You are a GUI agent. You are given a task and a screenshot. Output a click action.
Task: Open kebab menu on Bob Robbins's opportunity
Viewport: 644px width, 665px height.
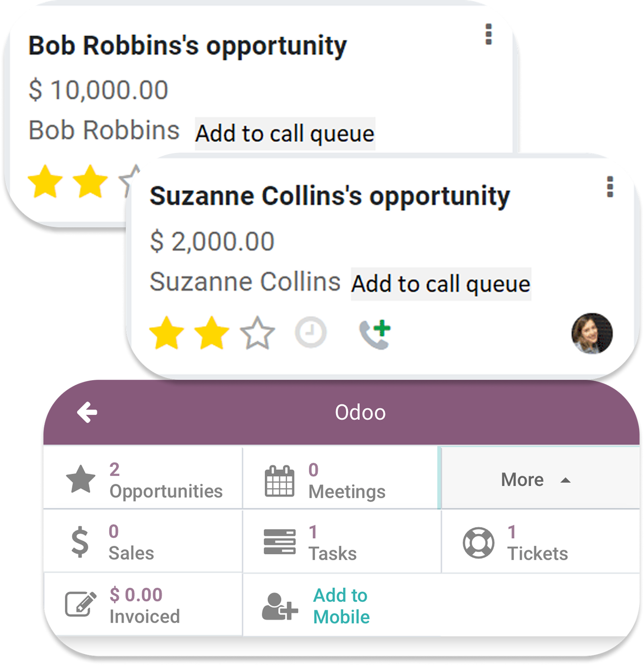coord(489,34)
